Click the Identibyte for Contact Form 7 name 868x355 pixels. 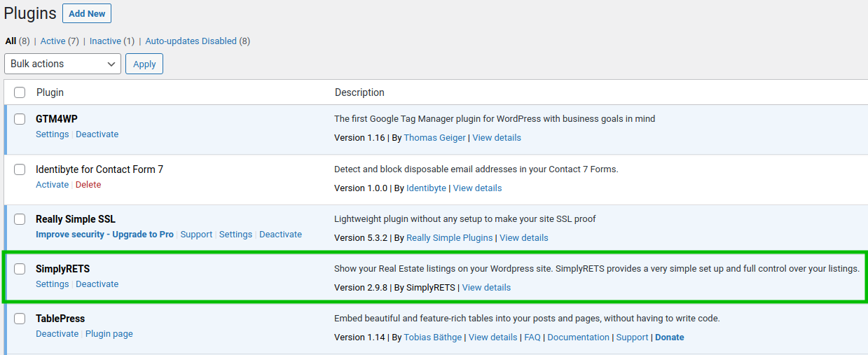tap(99, 169)
